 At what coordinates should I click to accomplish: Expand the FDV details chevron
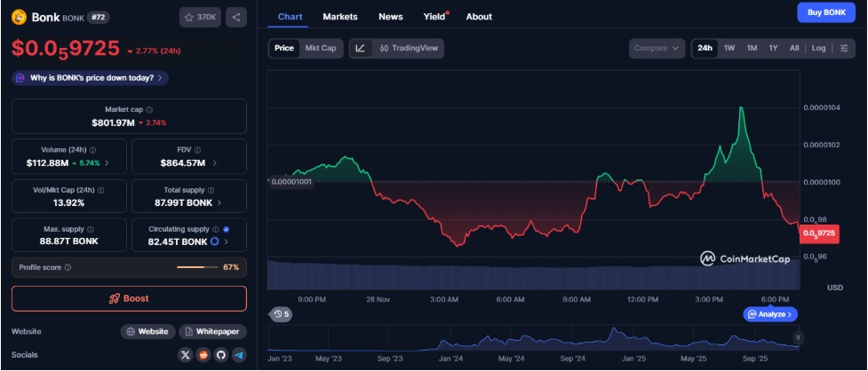click(214, 163)
